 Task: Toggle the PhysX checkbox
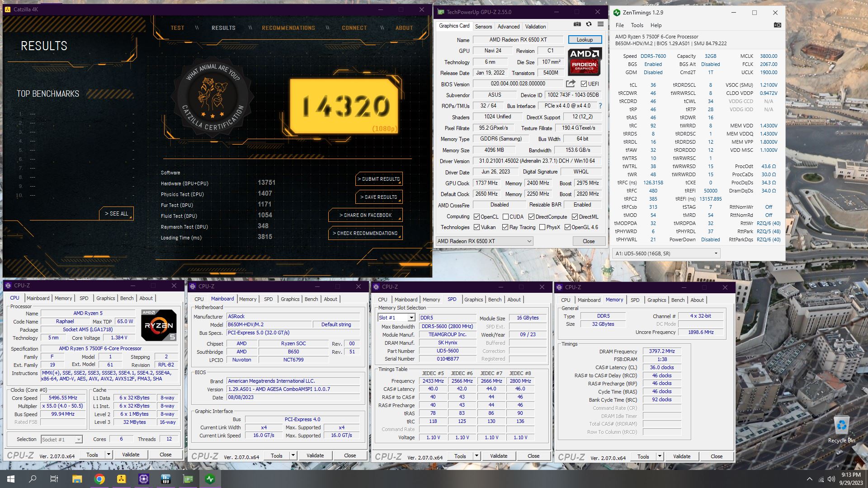click(x=542, y=227)
